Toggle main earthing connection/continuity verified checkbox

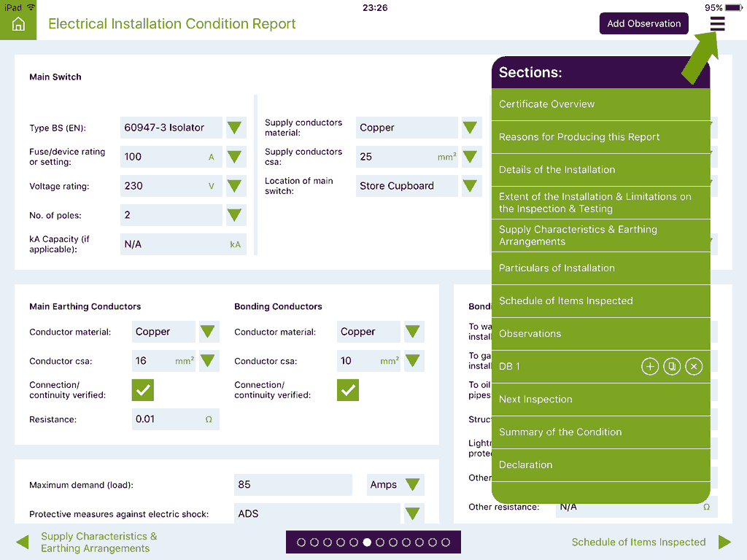point(142,390)
